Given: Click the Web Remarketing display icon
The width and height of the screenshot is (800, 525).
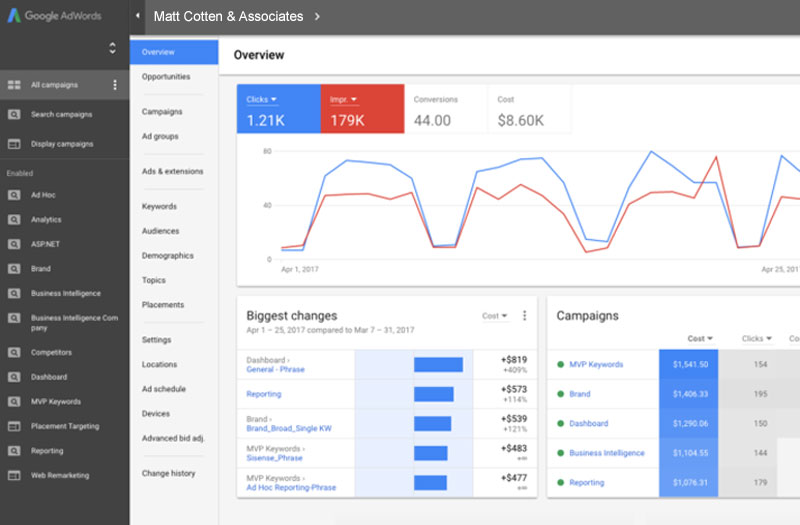Looking at the screenshot, I should point(14,475).
